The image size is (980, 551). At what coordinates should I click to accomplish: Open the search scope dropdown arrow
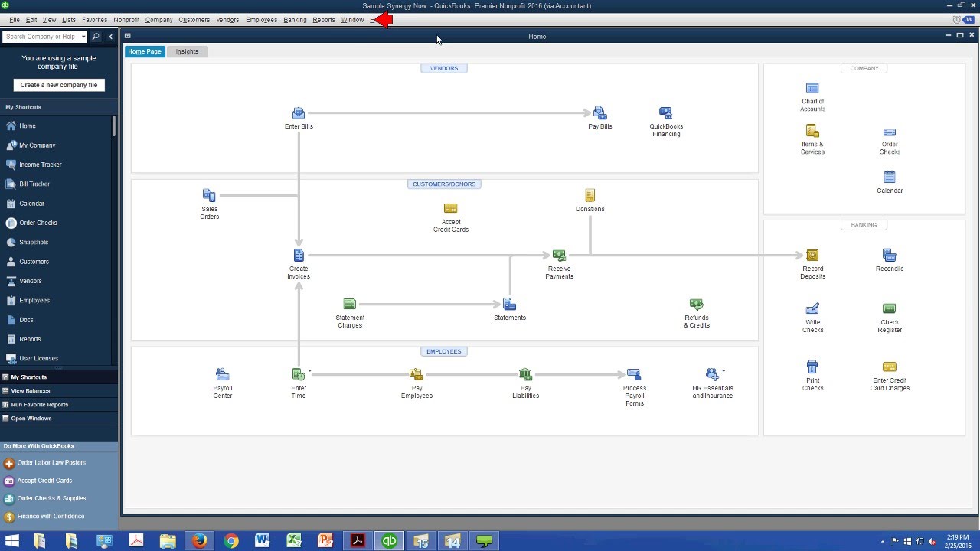coord(83,37)
